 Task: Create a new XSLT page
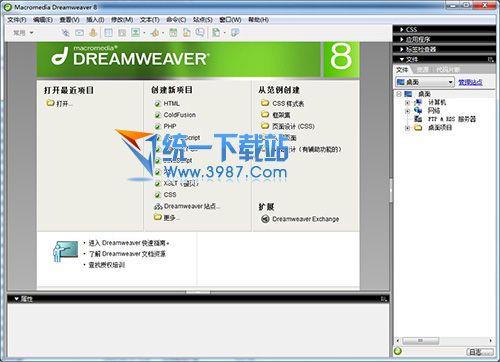click(181, 183)
